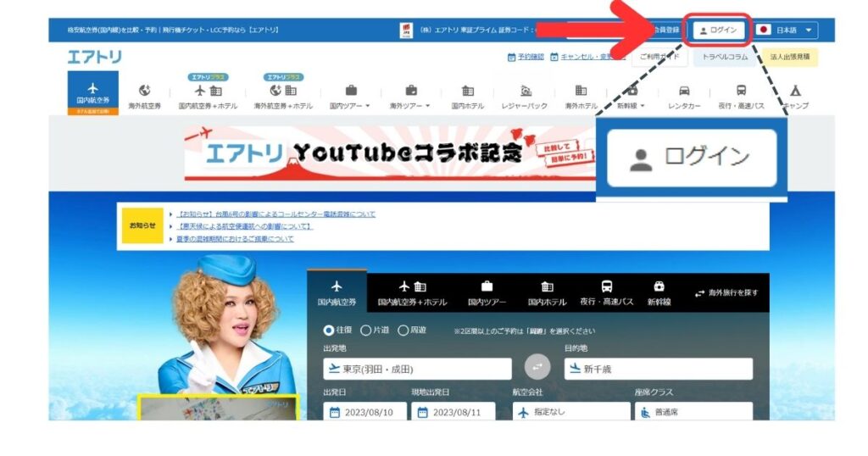This screenshot has height=456, width=868.
Task: Open 夜行・高速バス in the top navigation bar
Action: pyautogui.click(x=741, y=97)
